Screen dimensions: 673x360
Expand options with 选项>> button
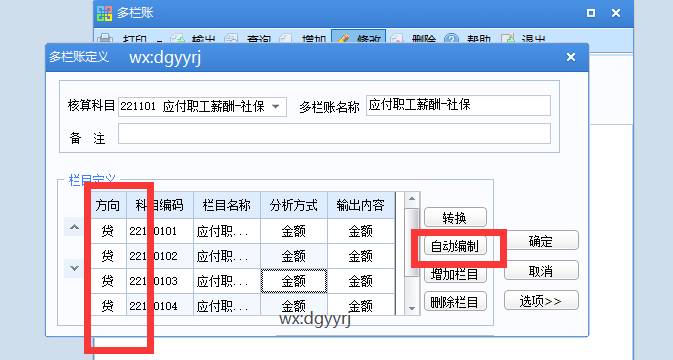[x=541, y=301]
